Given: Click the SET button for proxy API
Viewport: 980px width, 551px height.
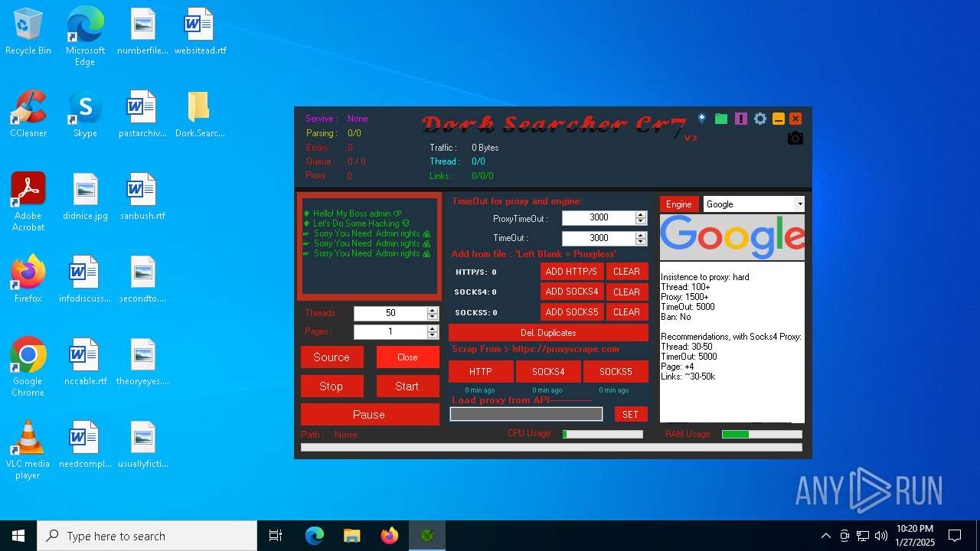Looking at the screenshot, I should (631, 415).
